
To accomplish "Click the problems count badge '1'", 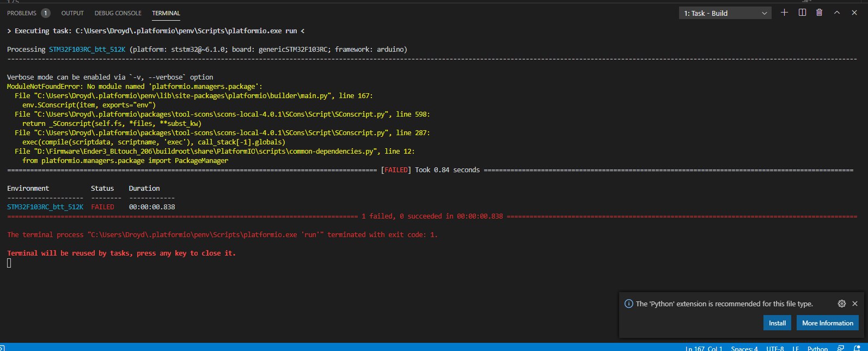I will [x=46, y=13].
